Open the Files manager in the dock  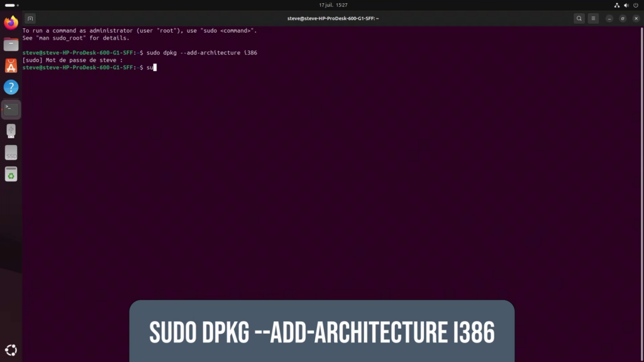click(11, 45)
